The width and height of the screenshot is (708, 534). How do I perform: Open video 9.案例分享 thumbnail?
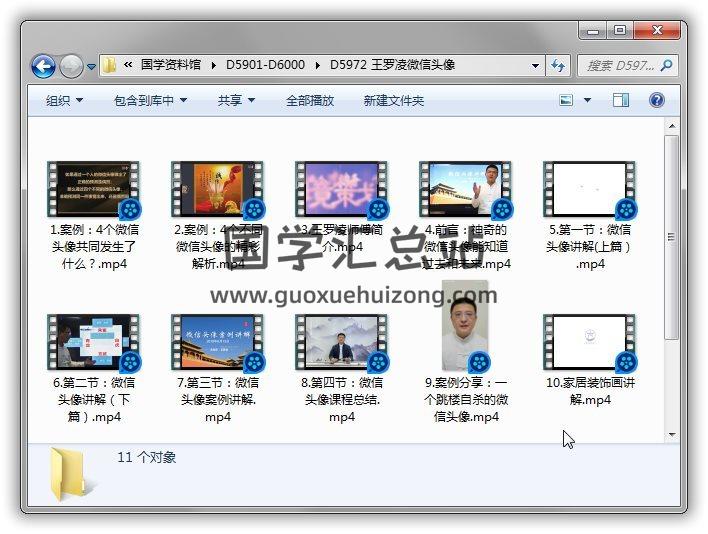pos(464,327)
